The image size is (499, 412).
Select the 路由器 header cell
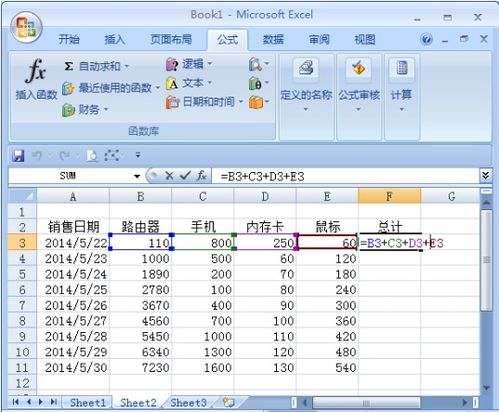pos(140,227)
